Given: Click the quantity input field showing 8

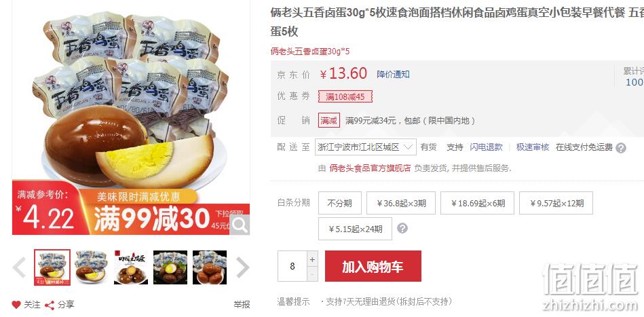Looking at the screenshot, I should point(292,266).
